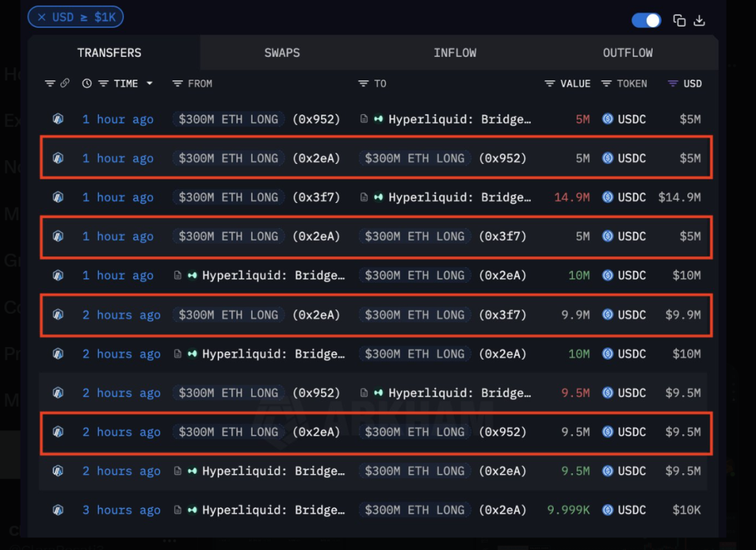Screen dimensions: 756x550
Task: Click the download icon above the table
Action: click(700, 20)
